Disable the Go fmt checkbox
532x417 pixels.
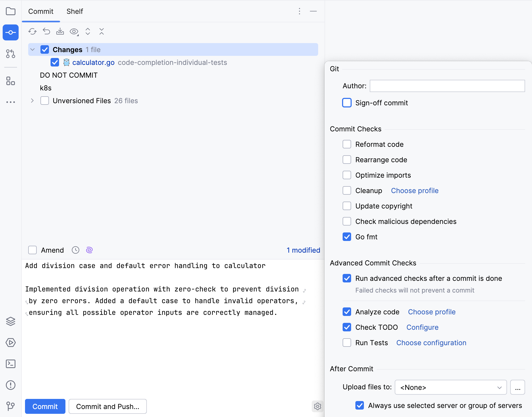tap(348, 237)
